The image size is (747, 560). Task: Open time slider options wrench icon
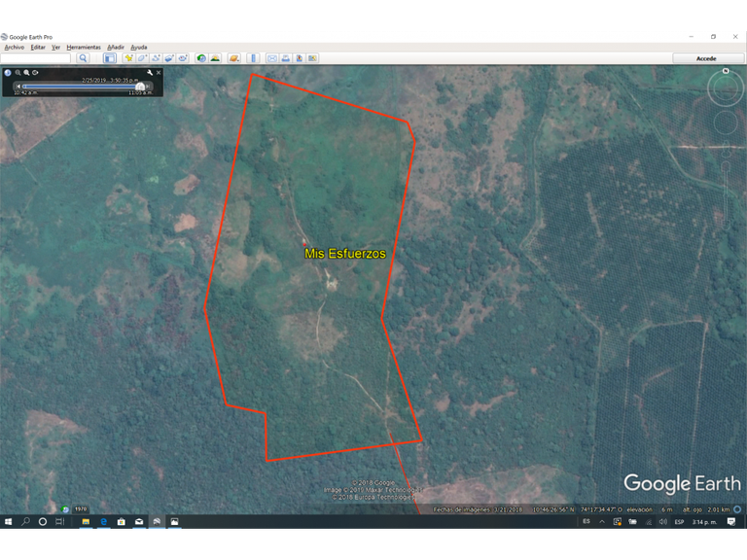(150, 72)
